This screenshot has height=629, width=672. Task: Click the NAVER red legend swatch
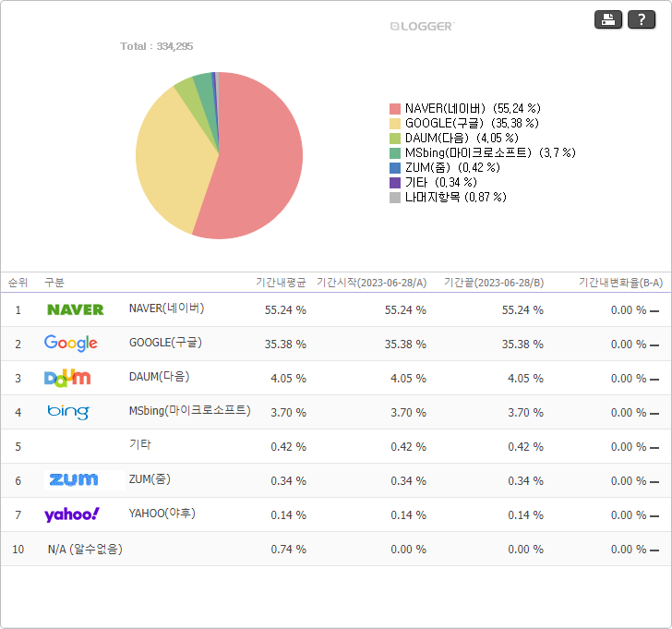click(395, 108)
